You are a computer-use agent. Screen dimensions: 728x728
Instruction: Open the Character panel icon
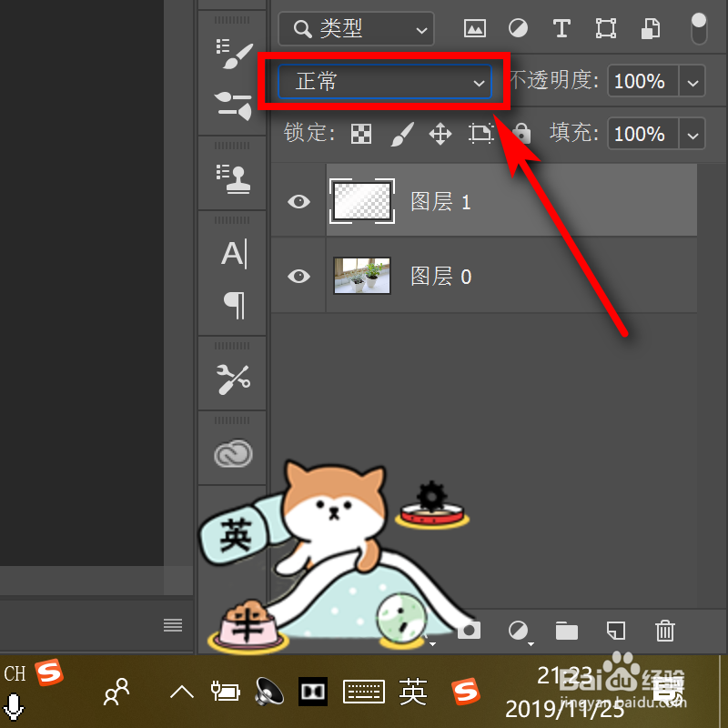point(234,254)
